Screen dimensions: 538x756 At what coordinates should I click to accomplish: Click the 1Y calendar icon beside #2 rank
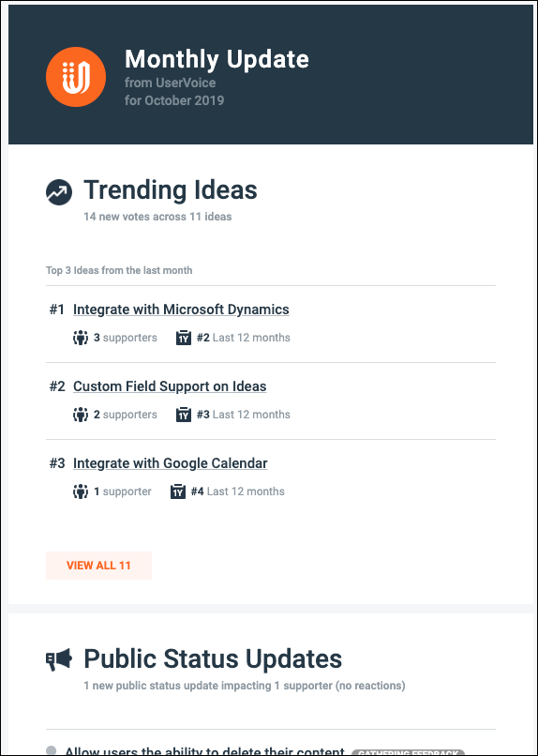click(184, 338)
